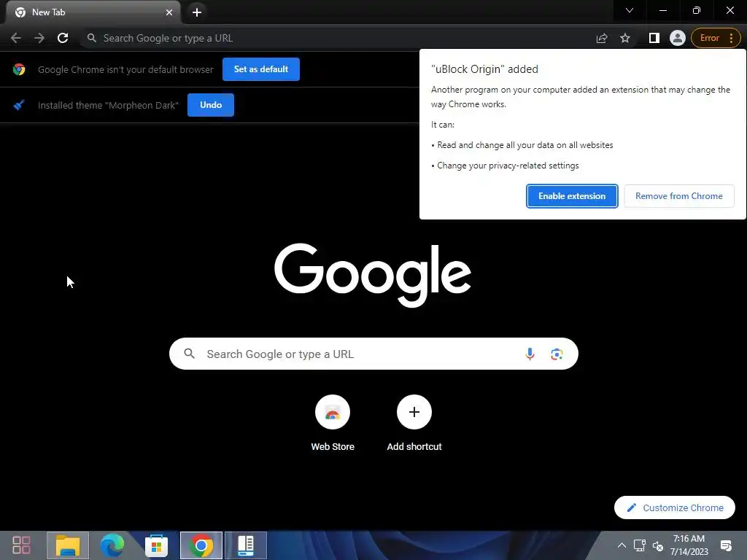Screen dimensions: 747x560
Task: Select the New Tab tab
Action: click(x=93, y=12)
